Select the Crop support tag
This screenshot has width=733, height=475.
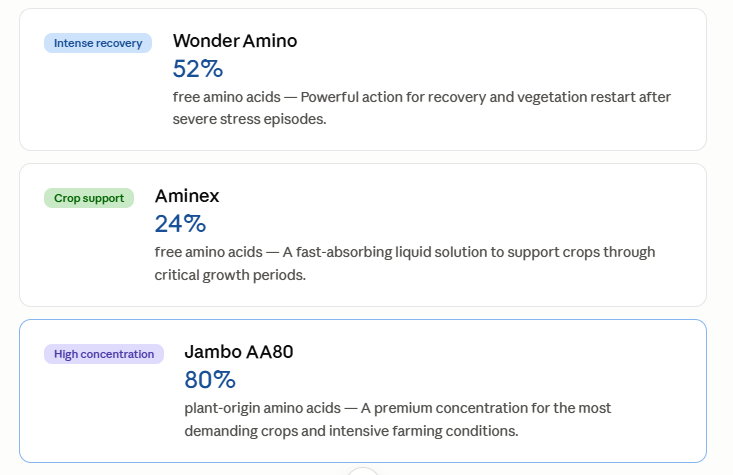point(89,198)
